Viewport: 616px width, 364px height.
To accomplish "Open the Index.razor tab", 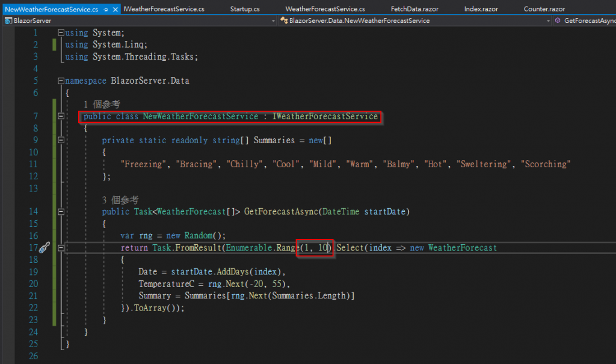I will pyautogui.click(x=481, y=8).
